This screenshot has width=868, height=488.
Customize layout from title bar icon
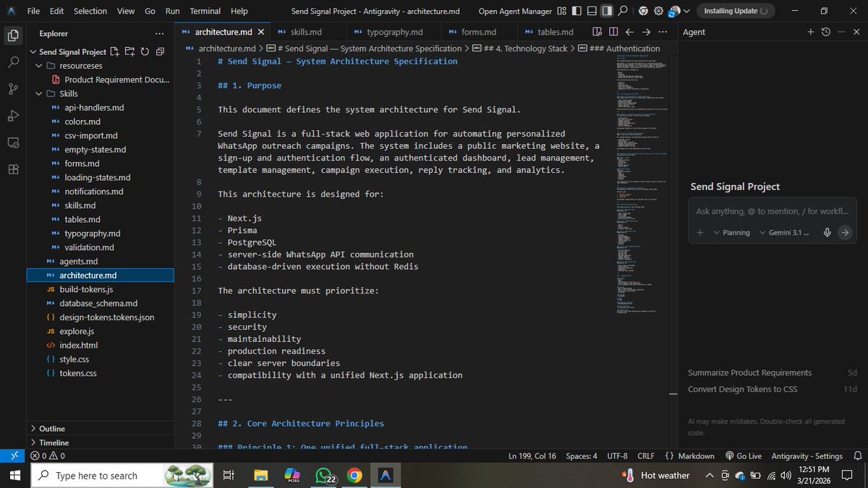pyautogui.click(x=562, y=11)
